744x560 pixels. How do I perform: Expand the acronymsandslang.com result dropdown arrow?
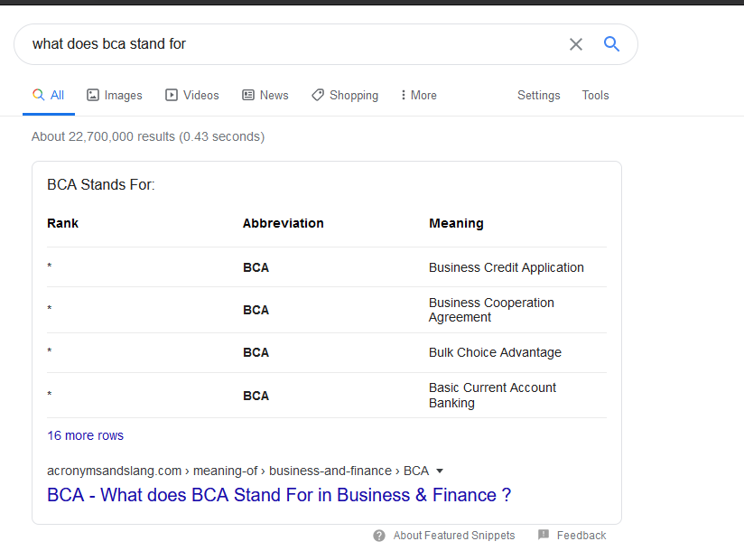tap(440, 471)
